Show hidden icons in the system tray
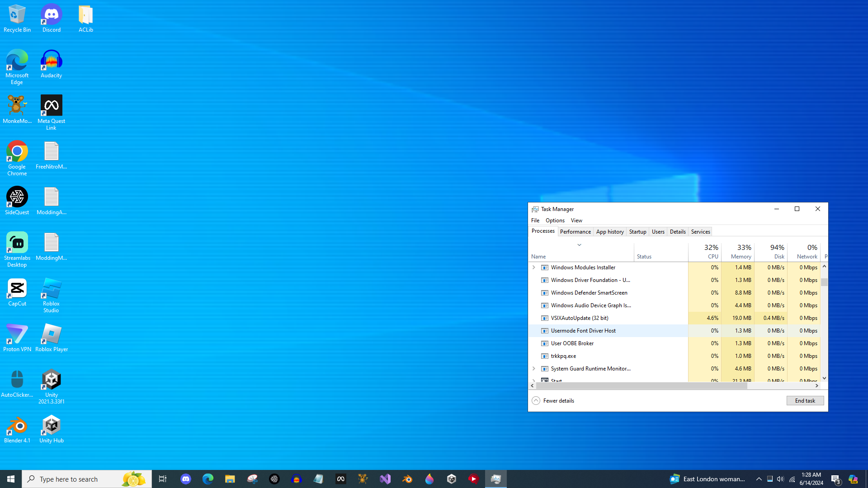 click(759, 479)
